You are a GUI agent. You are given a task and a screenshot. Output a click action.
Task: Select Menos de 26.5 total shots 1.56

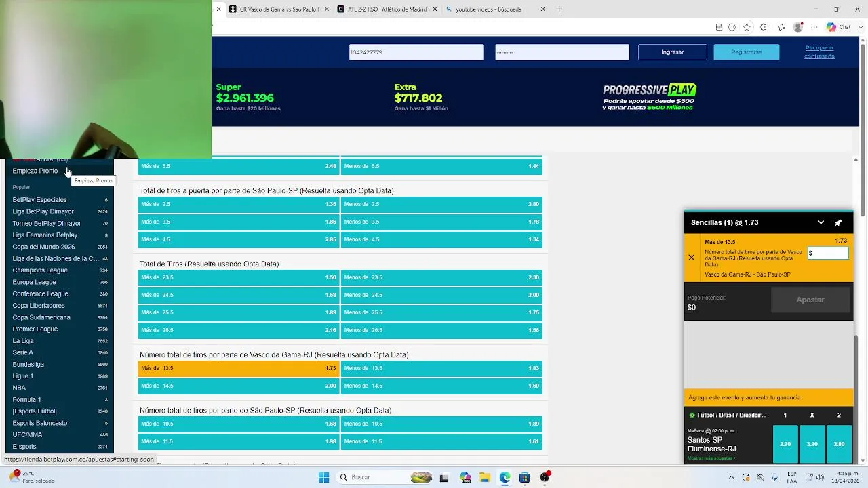[x=441, y=330]
